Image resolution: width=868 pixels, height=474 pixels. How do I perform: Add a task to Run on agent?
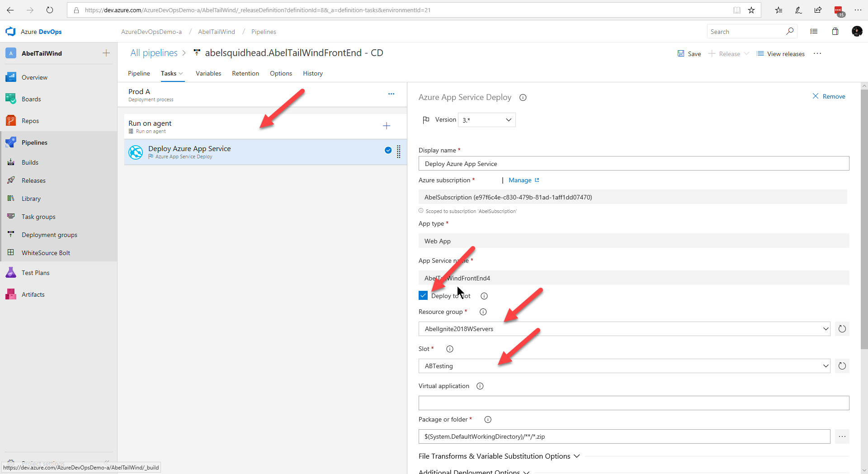[x=387, y=126]
